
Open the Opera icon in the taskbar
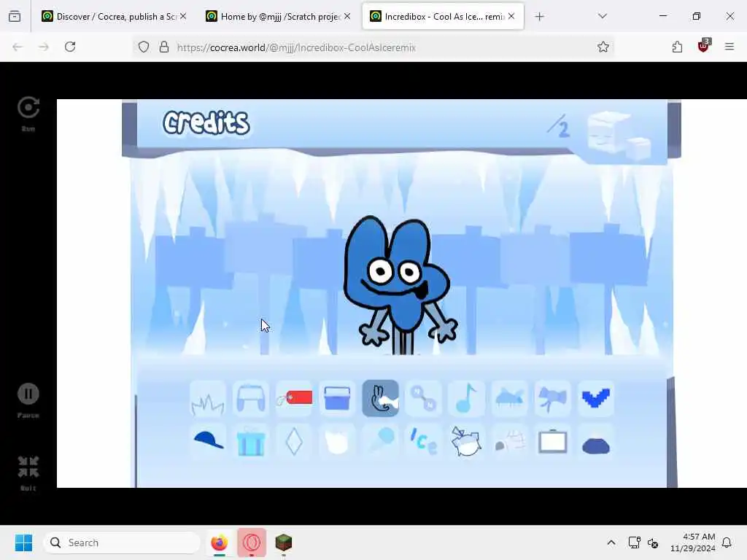tap(252, 542)
